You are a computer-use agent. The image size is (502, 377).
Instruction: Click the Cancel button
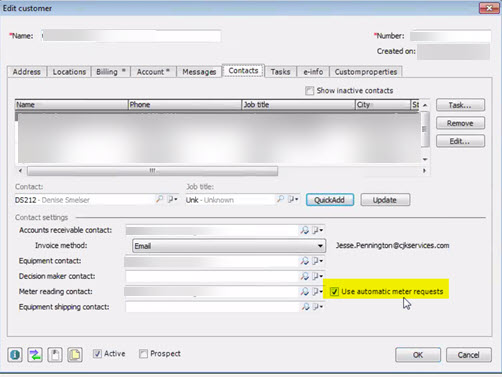468,355
